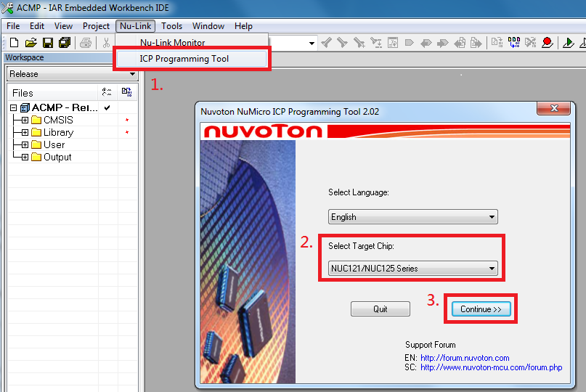Screen dimensions: 586x392
Task: Open the Select Language dropdown showing English
Action: pyautogui.click(x=412, y=216)
